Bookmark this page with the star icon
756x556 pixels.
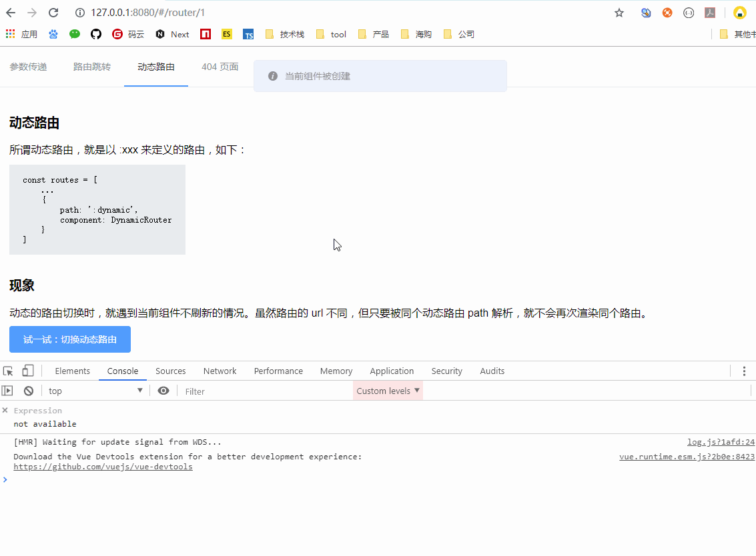(619, 13)
